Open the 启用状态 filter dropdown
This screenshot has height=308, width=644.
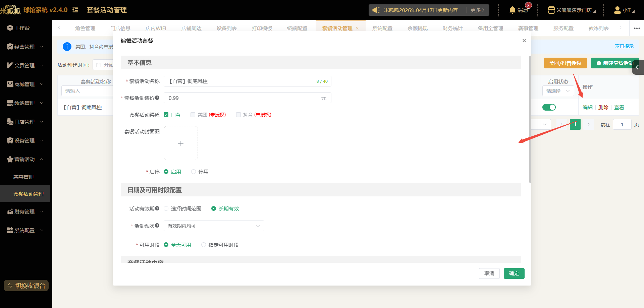[558, 91]
